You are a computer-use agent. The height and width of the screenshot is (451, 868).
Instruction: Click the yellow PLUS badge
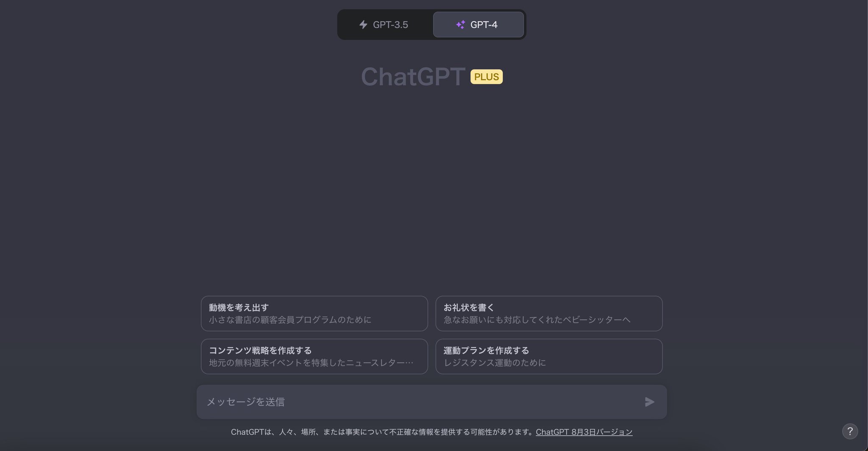pyautogui.click(x=487, y=77)
